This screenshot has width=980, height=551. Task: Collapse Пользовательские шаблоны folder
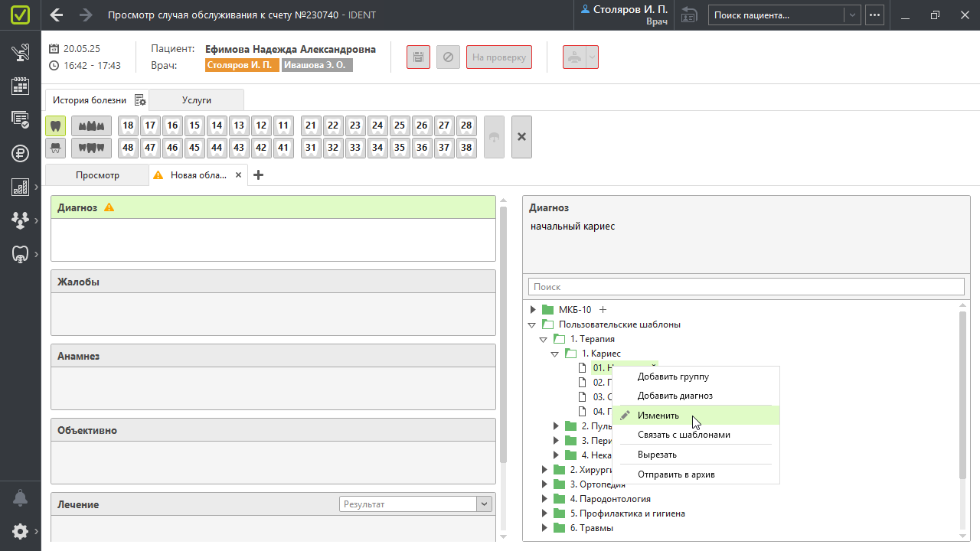pos(533,324)
